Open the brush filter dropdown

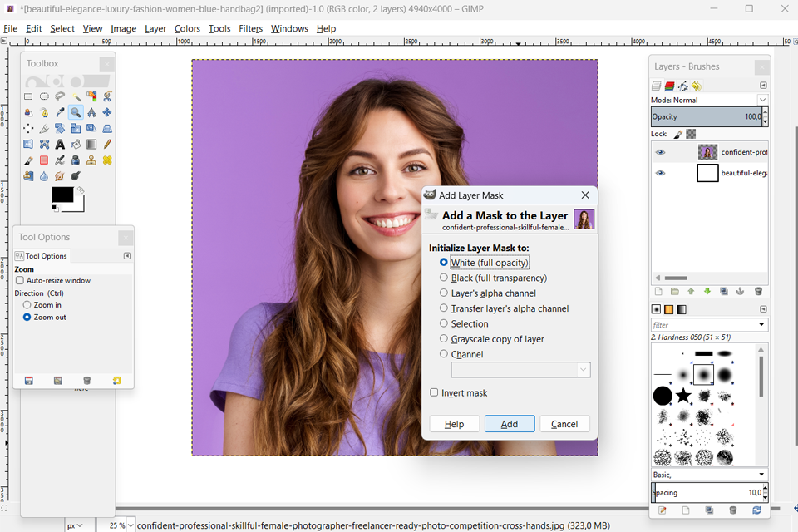click(x=761, y=325)
